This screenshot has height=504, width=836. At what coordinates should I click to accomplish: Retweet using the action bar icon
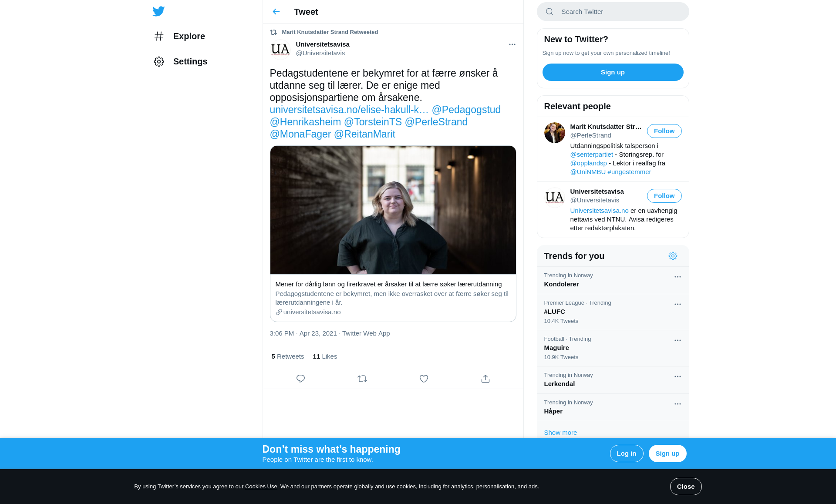[362, 379]
